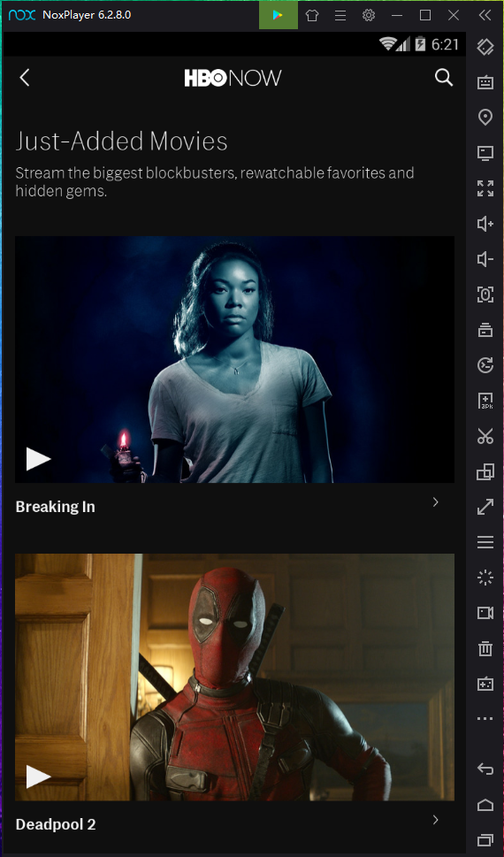The height and width of the screenshot is (857, 504).
Task: Expand Deadpool 2 details chevron
Action: (x=436, y=819)
